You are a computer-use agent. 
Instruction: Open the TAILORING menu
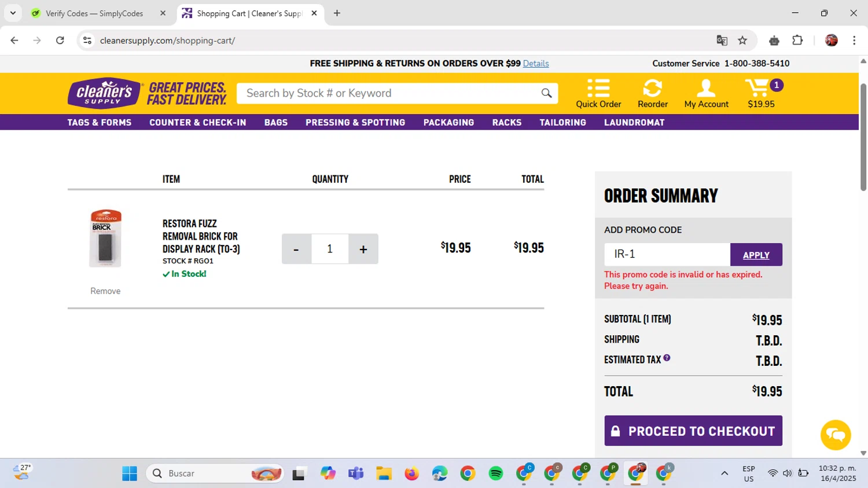pyautogui.click(x=563, y=122)
